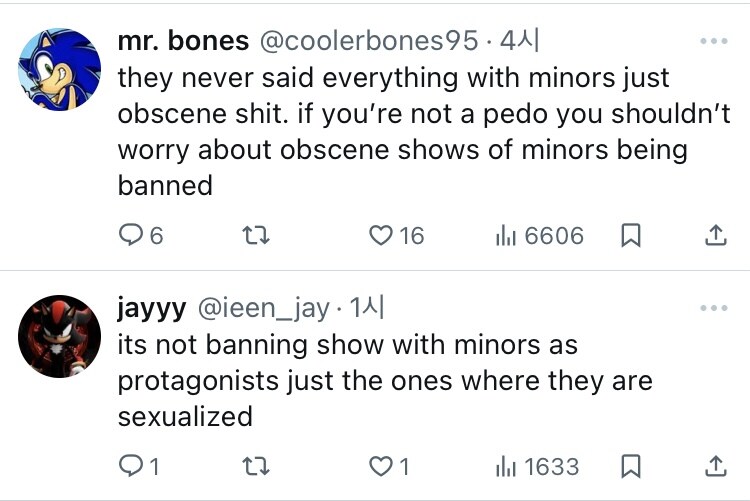
Task: Retweet jayyy's tweet
Action: coord(257,466)
